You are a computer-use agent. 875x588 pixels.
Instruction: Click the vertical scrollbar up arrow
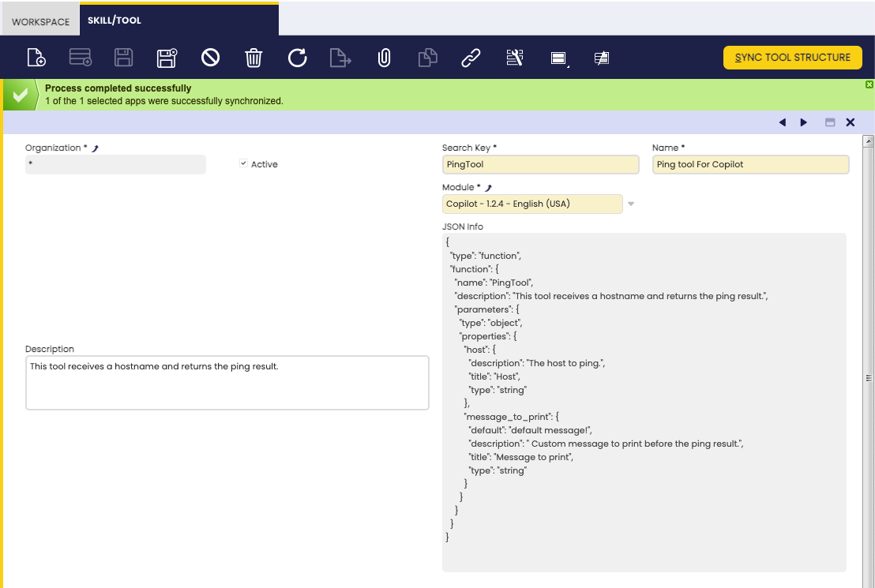point(869,140)
